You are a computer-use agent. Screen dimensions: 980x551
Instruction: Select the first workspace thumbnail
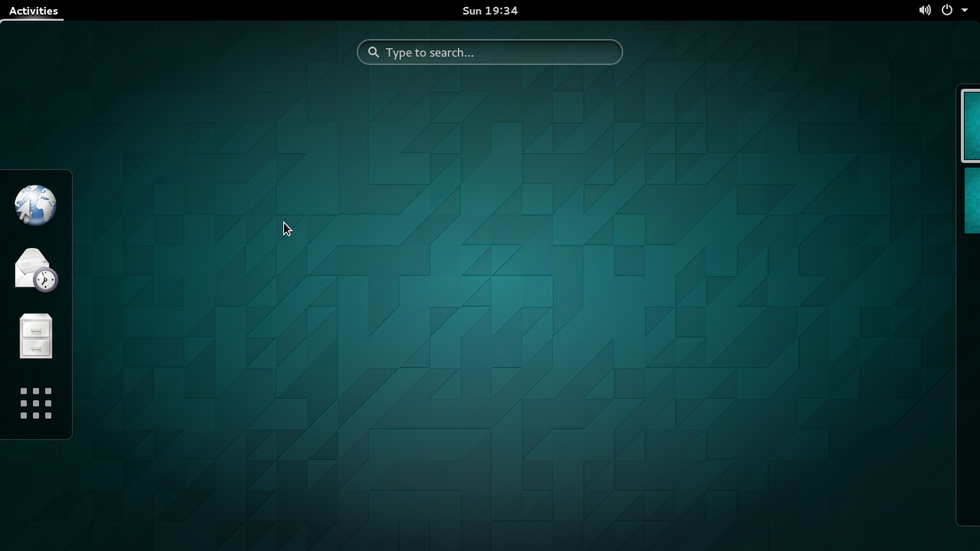click(972, 125)
